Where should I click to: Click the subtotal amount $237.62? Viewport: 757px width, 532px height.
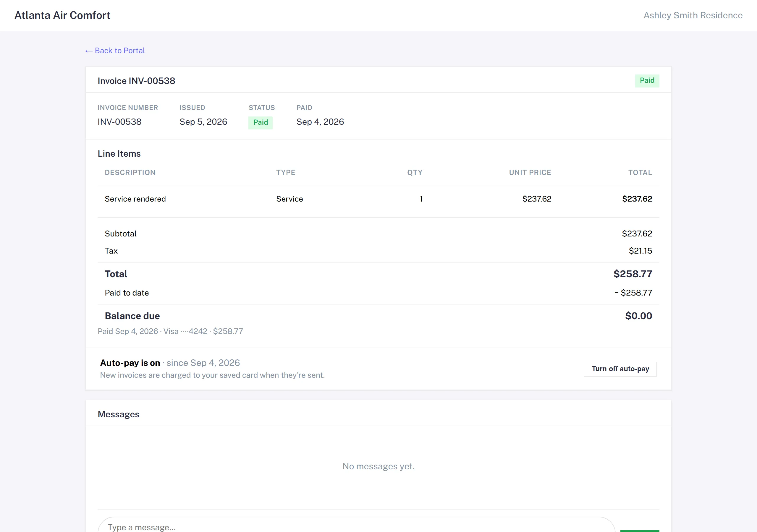click(637, 234)
